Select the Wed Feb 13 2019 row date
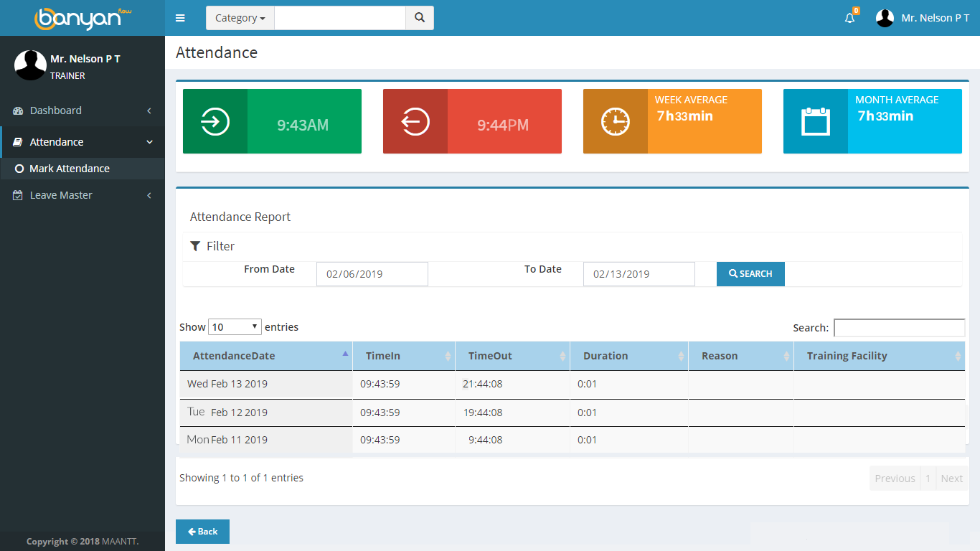This screenshot has width=980, height=551. 227,384
